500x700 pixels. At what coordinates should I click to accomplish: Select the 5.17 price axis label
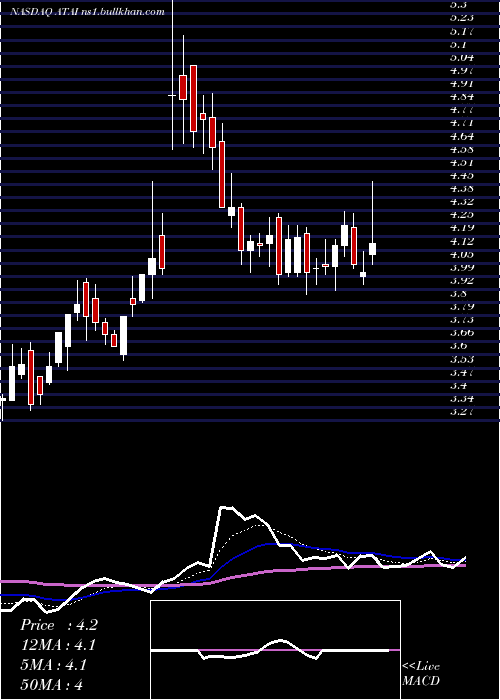(x=462, y=32)
